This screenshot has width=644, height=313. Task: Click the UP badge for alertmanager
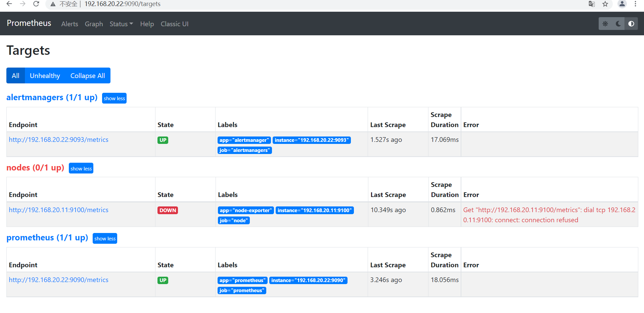pyautogui.click(x=163, y=140)
